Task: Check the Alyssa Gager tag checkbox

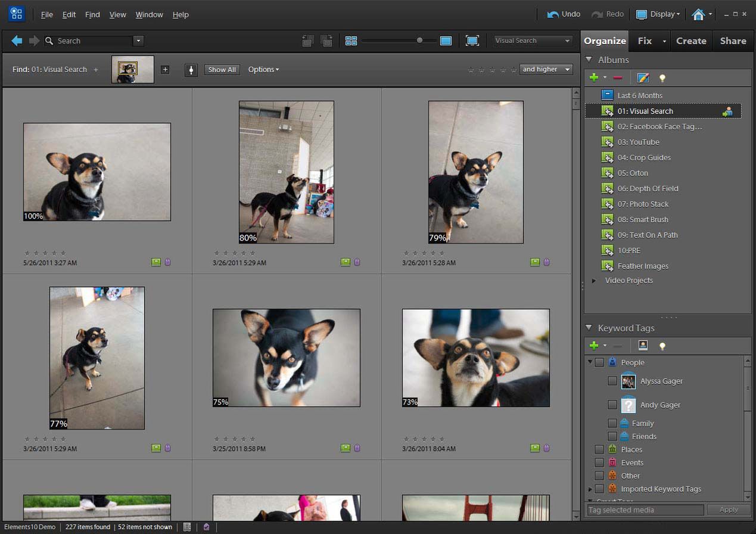Action: (x=612, y=381)
